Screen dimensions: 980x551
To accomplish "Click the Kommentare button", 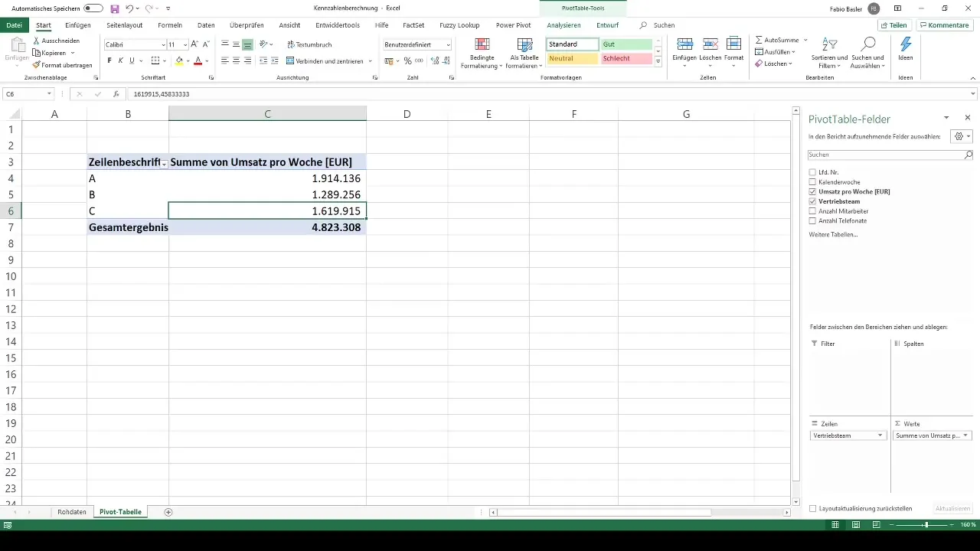I will click(945, 25).
